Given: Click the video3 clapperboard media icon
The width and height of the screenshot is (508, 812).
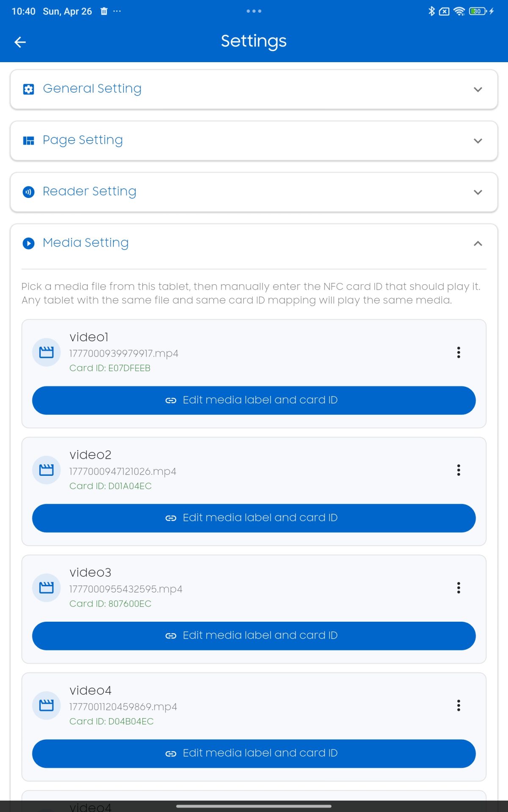Looking at the screenshot, I should tap(47, 587).
